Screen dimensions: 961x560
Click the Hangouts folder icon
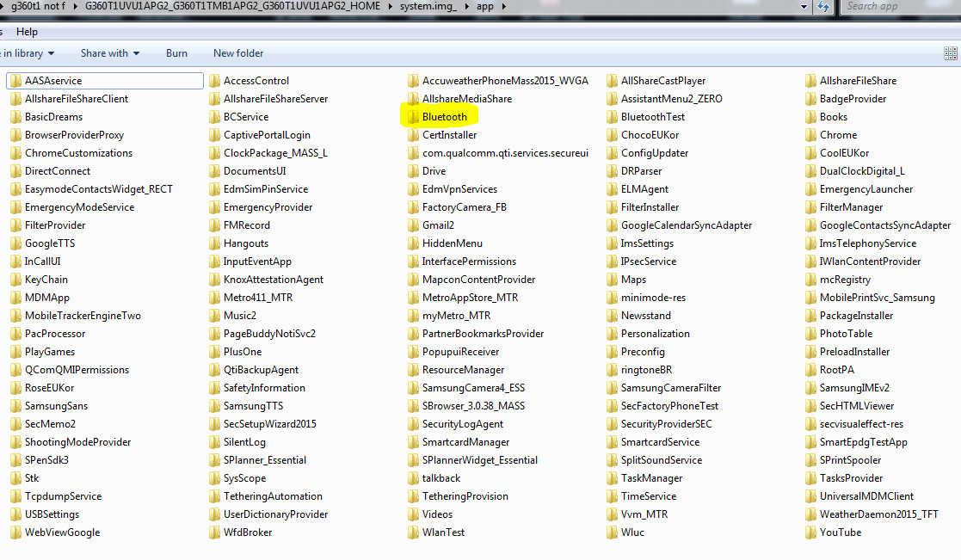[x=214, y=243]
